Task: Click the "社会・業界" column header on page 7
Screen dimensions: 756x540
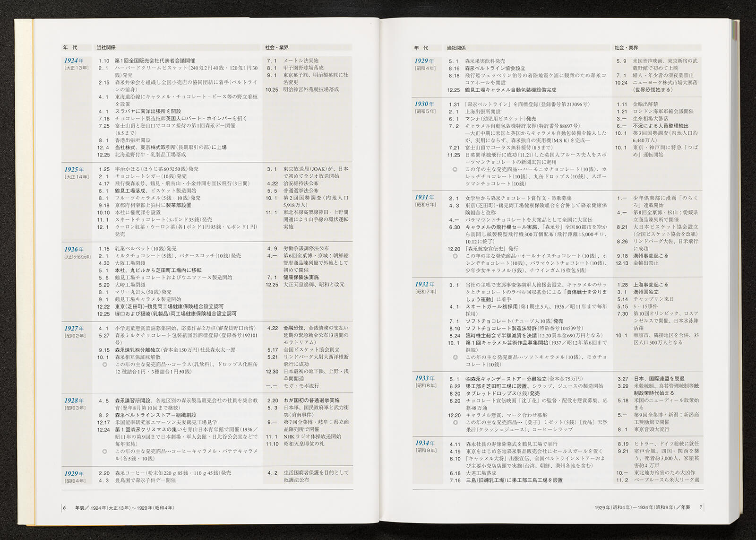Action: (627, 48)
